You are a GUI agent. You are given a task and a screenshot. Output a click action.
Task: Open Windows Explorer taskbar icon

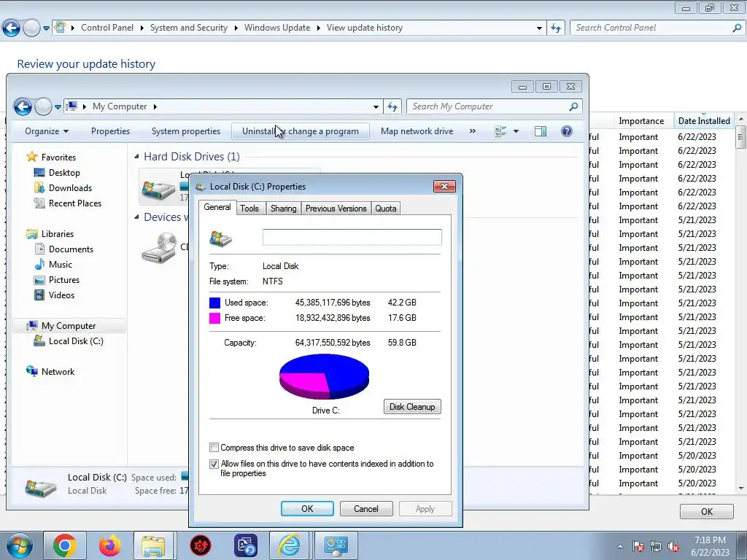click(153, 545)
